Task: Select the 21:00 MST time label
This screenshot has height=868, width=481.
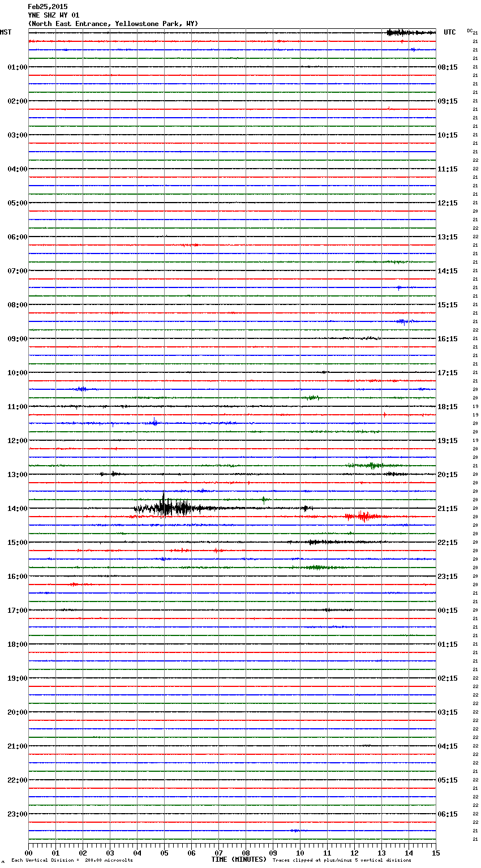Action: [x=17, y=746]
